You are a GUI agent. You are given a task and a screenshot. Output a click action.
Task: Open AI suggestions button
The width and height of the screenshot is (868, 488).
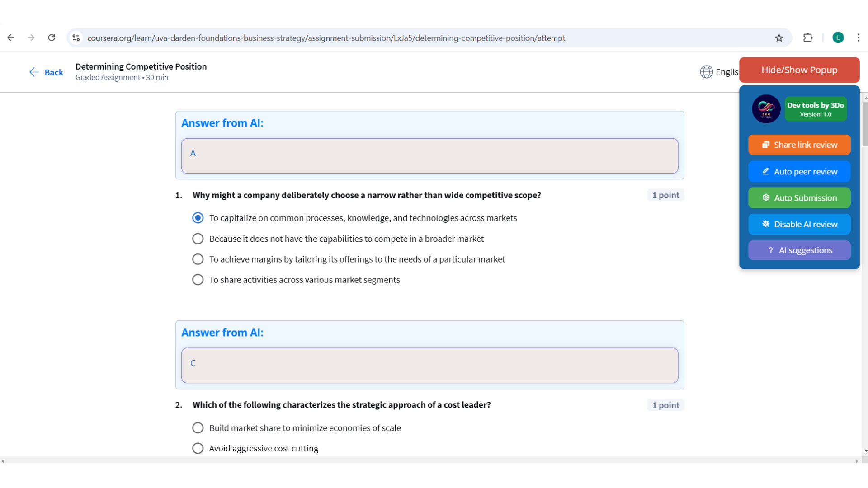point(799,250)
